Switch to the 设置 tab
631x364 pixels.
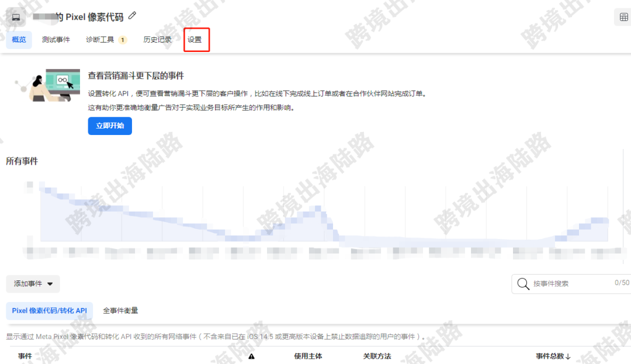click(x=196, y=40)
